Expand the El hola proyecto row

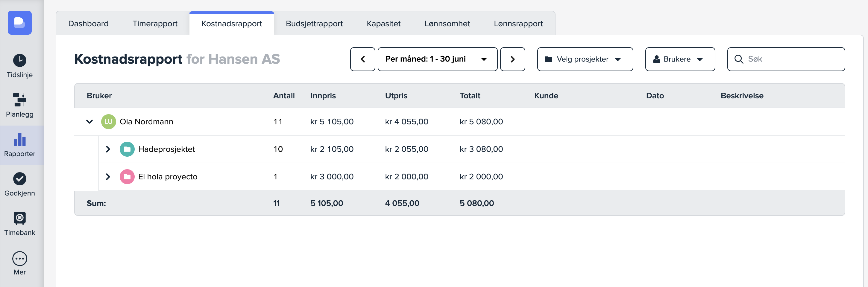point(108,177)
